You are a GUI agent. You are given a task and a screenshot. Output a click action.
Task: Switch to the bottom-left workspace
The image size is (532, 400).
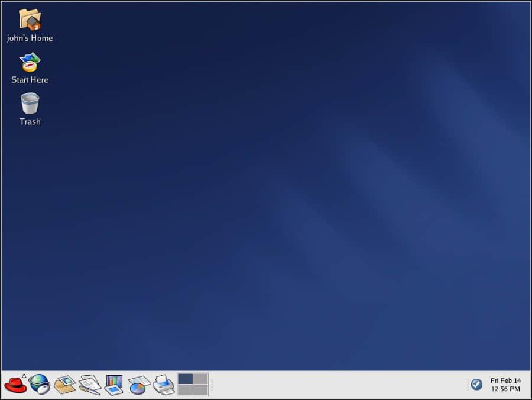tap(186, 390)
